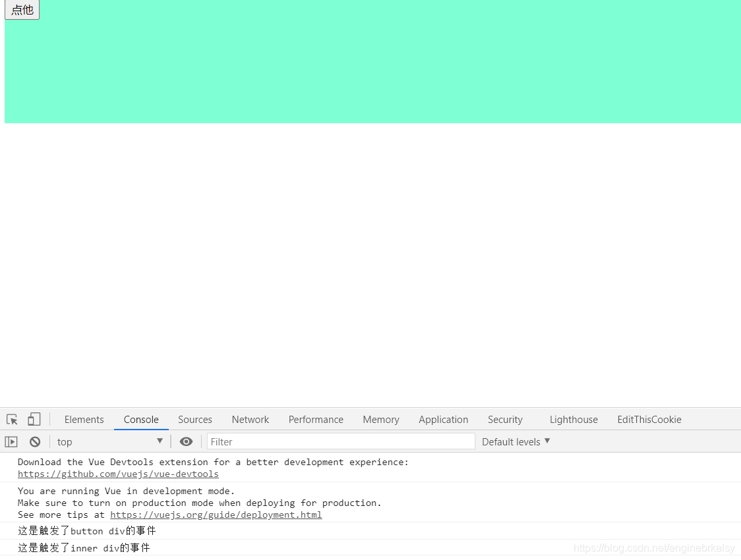Click the 'Download the Vue Devtools extension' message
This screenshot has width=741, height=560.
370,468
